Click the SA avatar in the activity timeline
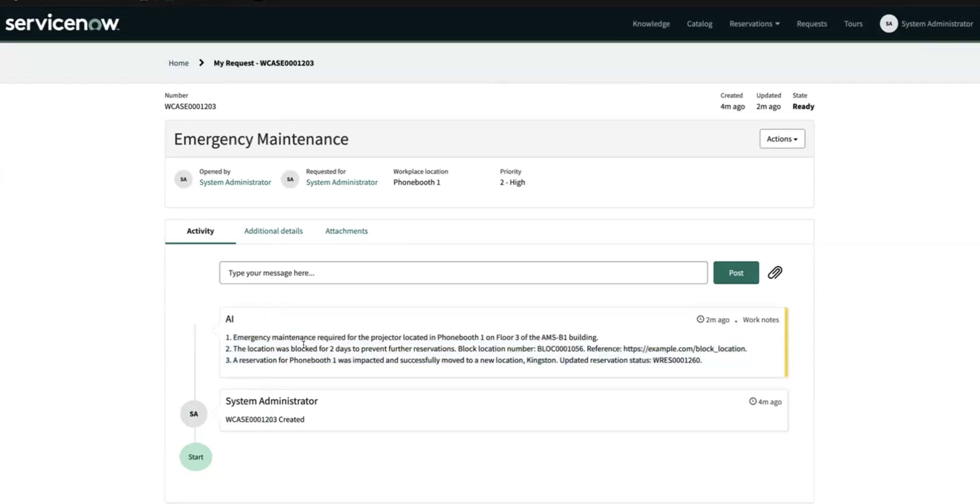Screen dimensions: 980x504 [x=194, y=414]
